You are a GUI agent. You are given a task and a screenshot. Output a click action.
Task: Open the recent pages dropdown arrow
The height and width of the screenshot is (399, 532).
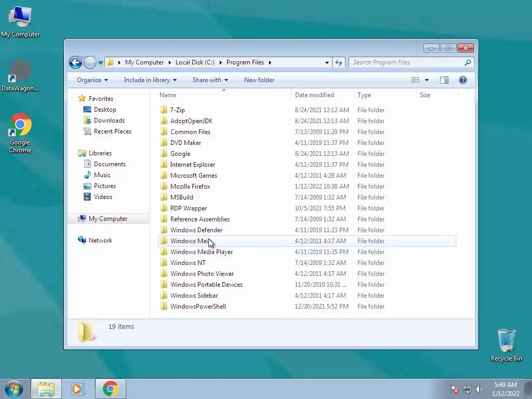[x=100, y=62]
